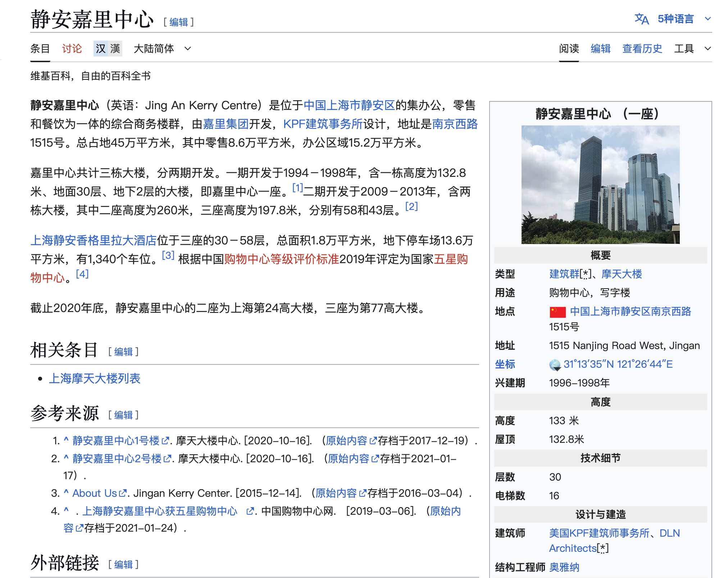Jump to citation [3]
The width and height of the screenshot is (728, 578).
168,255
